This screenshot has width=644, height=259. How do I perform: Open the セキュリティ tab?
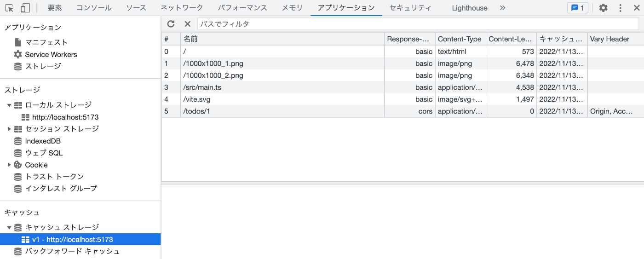click(x=410, y=8)
